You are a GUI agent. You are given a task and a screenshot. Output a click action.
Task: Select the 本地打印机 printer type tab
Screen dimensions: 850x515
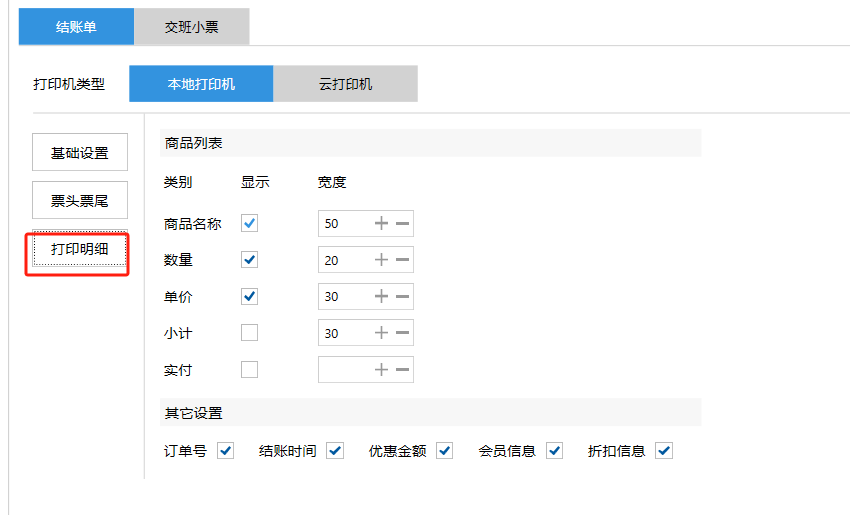point(201,84)
